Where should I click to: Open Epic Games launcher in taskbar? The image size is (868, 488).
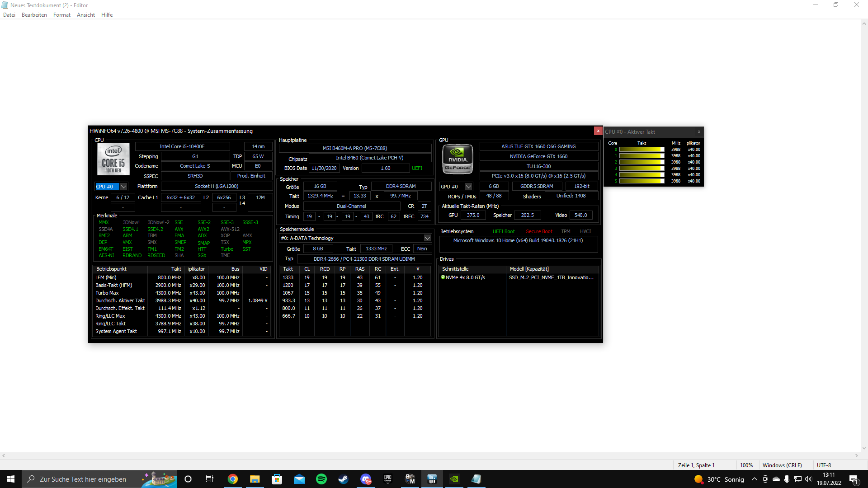click(388, 479)
